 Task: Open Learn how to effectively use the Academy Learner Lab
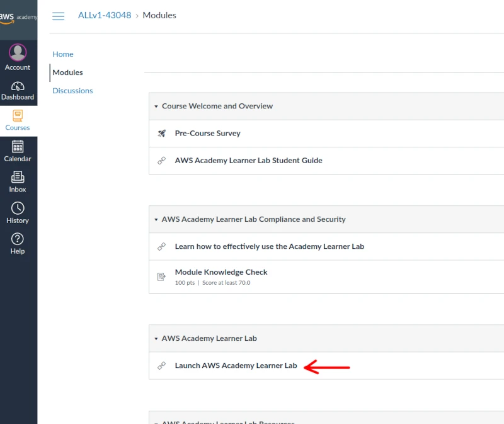point(270,246)
